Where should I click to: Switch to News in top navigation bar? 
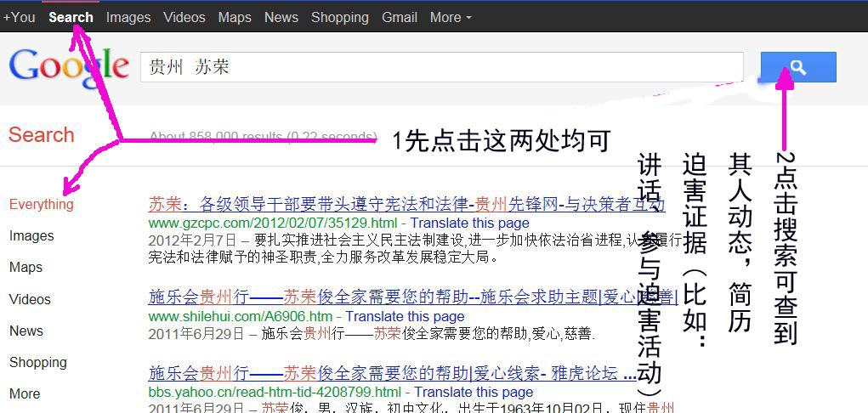click(281, 17)
